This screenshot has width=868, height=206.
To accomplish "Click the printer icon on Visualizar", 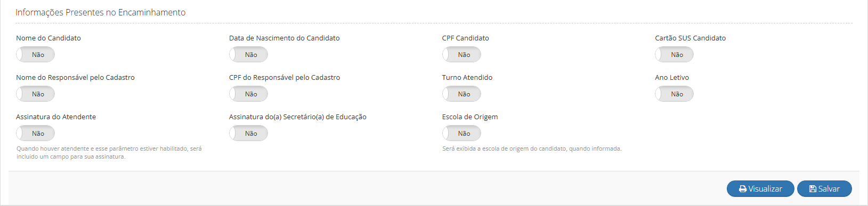I will (x=742, y=189).
